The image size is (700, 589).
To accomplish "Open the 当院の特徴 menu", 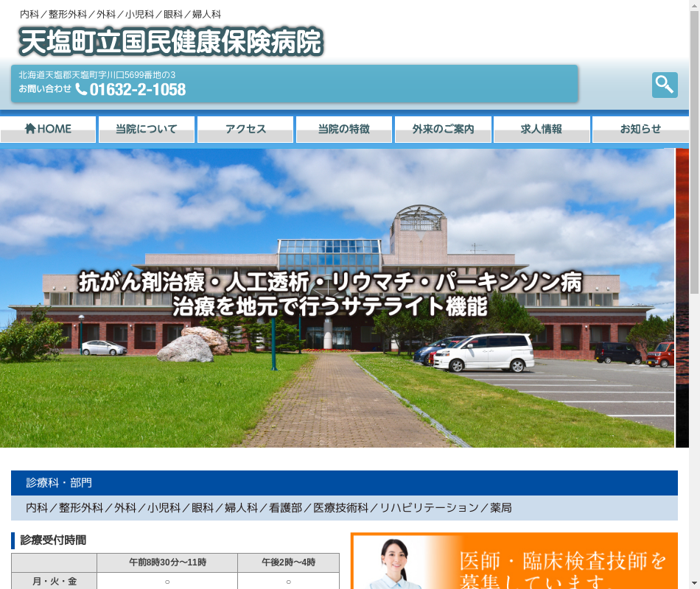I will click(343, 129).
